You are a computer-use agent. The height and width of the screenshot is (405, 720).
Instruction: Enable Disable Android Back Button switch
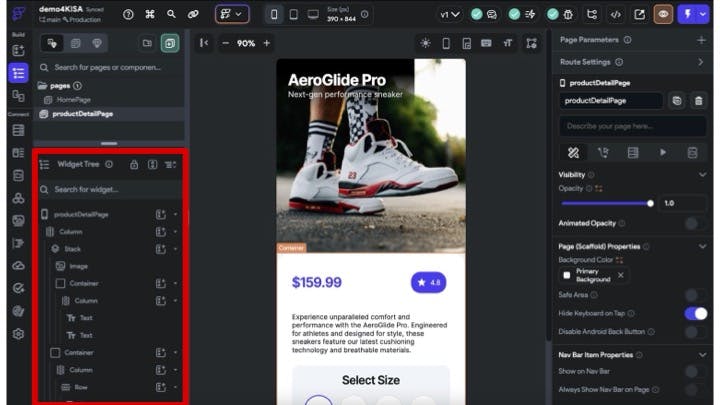click(695, 332)
